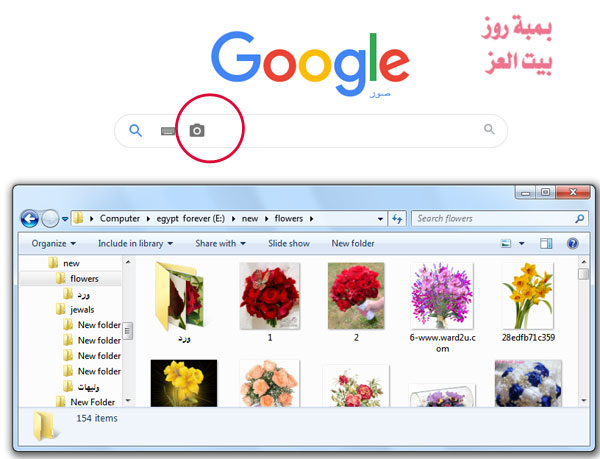This screenshot has height=459, width=600.
Task: Click the file list scrollbar thumb
Action: 584,274
